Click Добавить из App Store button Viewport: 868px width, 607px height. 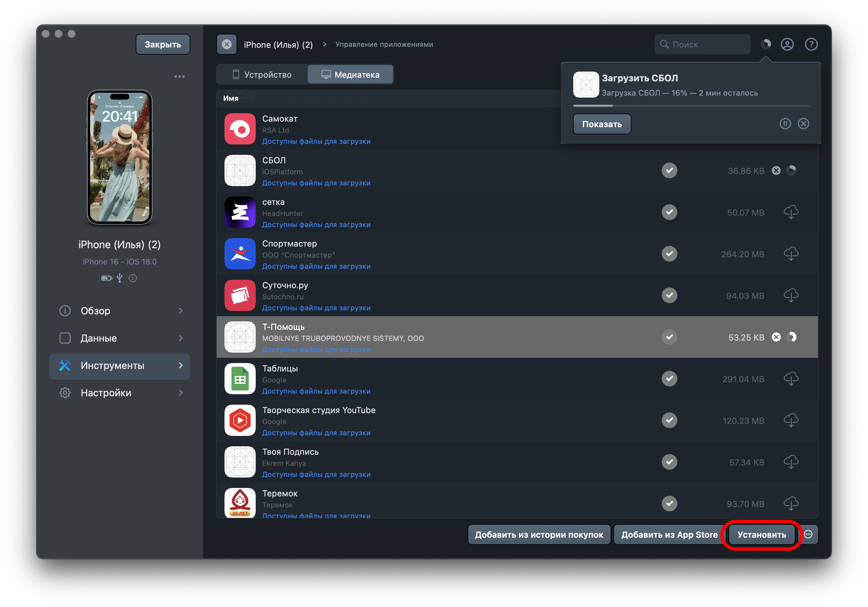(x=669, y=534)
